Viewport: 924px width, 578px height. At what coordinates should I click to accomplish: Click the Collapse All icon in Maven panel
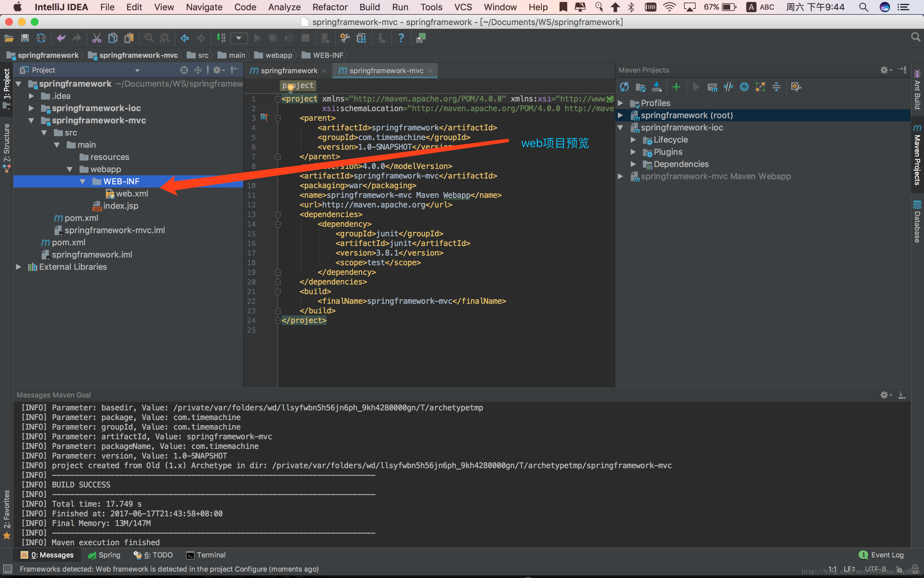tap(776, 87)
